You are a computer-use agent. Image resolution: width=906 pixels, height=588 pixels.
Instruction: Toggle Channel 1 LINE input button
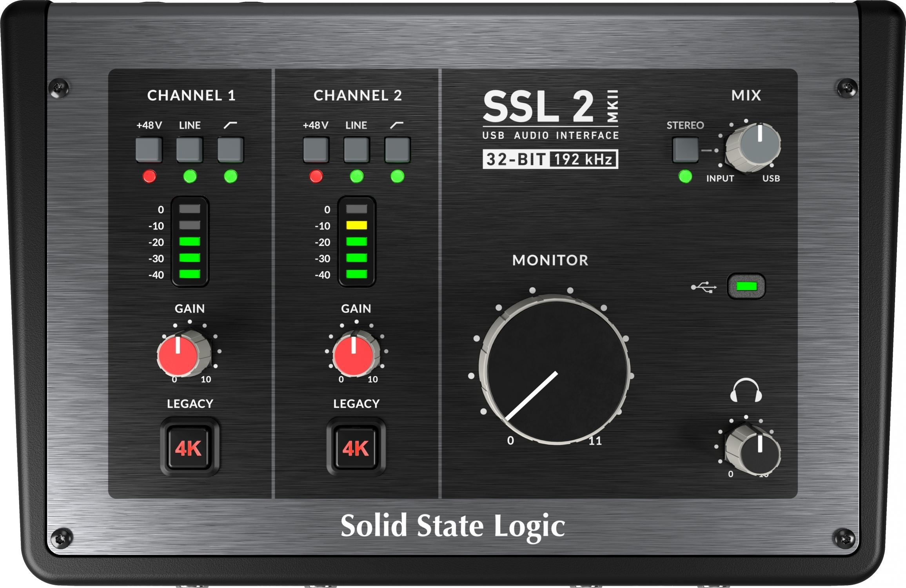tap(189, 149)
